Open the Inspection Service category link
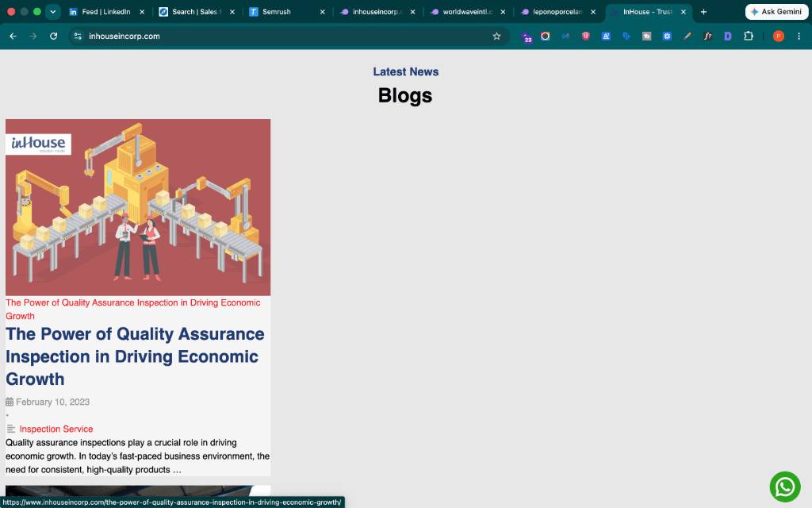Image resolution: width=812 pixels, height=508 pixels. point(56,429)
